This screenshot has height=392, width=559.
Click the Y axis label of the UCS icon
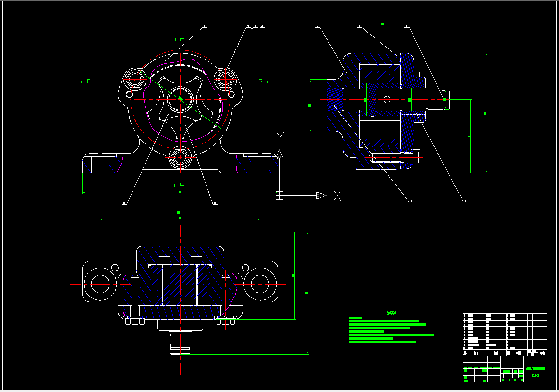tap(280, 137)
